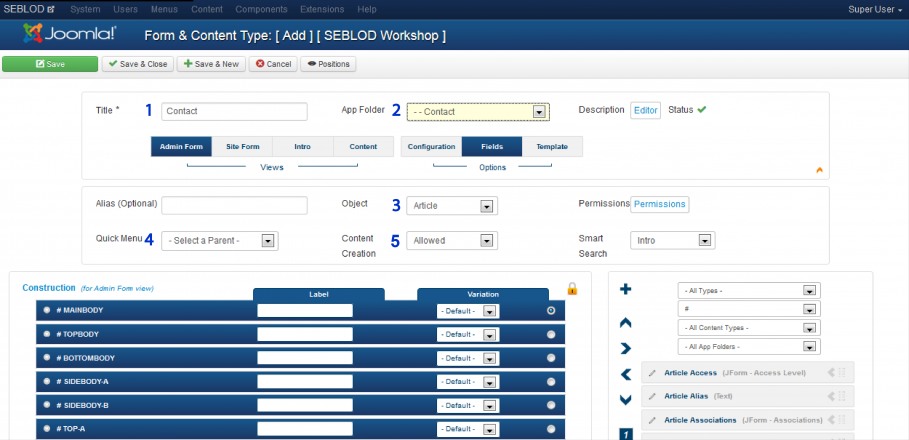Click the SEBLOD external link in top bar
The width and height of the screenshot is (909, 440).
[30, 9]
